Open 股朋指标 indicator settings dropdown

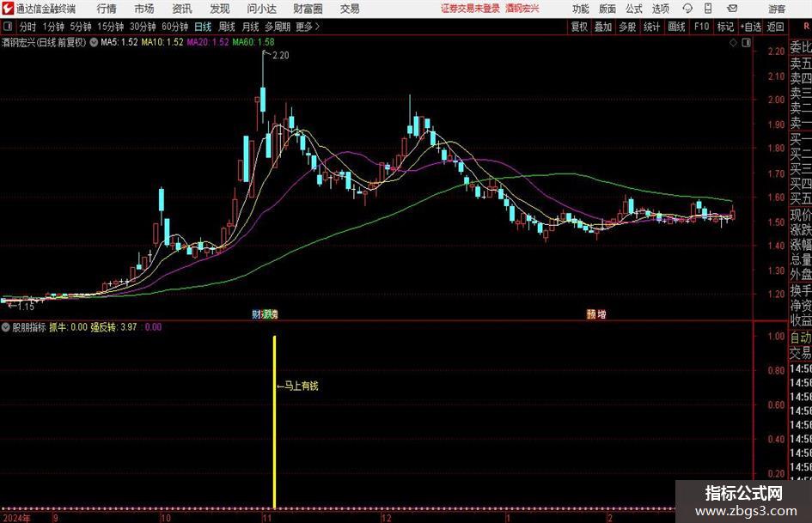[x=6, y=326]
